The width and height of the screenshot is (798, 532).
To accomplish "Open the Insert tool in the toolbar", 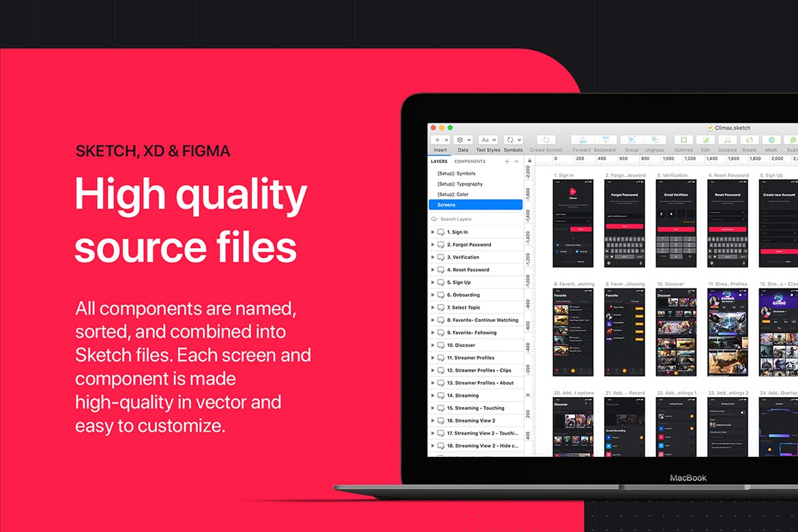I will click(x=440, y=140).
